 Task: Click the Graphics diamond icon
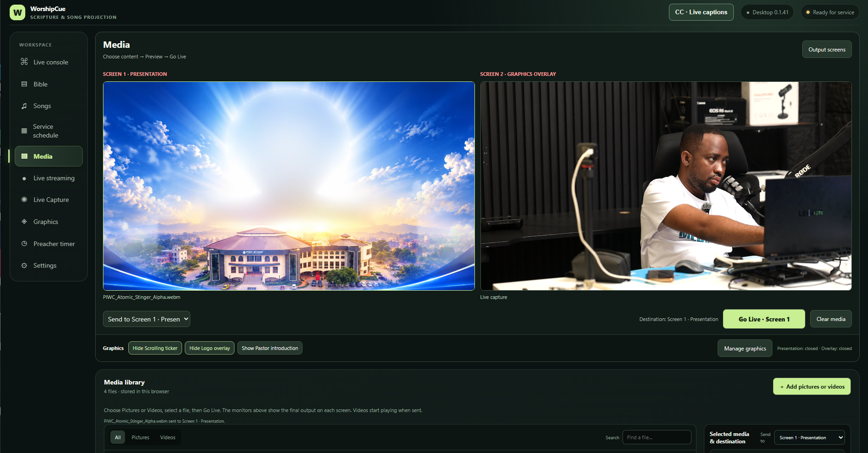point(24,222)
